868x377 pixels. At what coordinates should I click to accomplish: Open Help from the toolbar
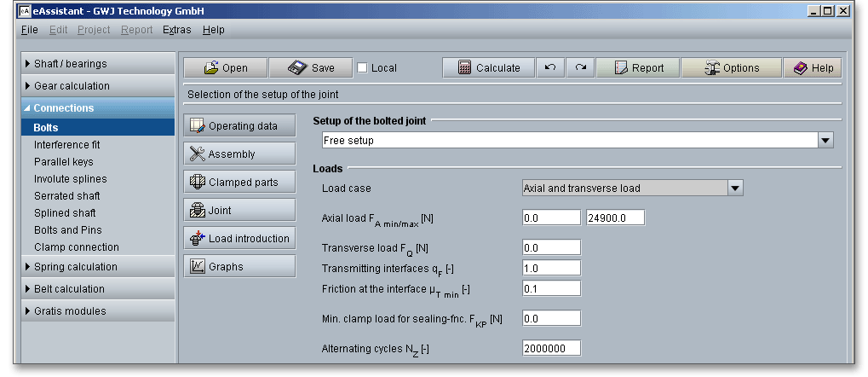tap(813, 68)
